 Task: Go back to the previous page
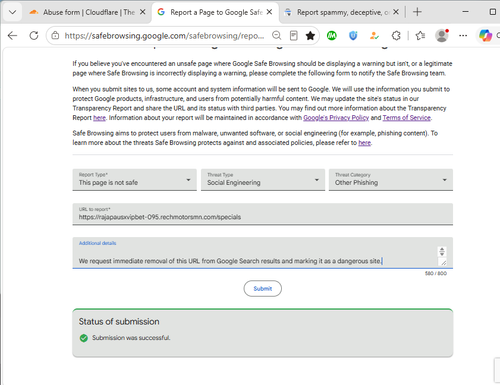(12, 36)
